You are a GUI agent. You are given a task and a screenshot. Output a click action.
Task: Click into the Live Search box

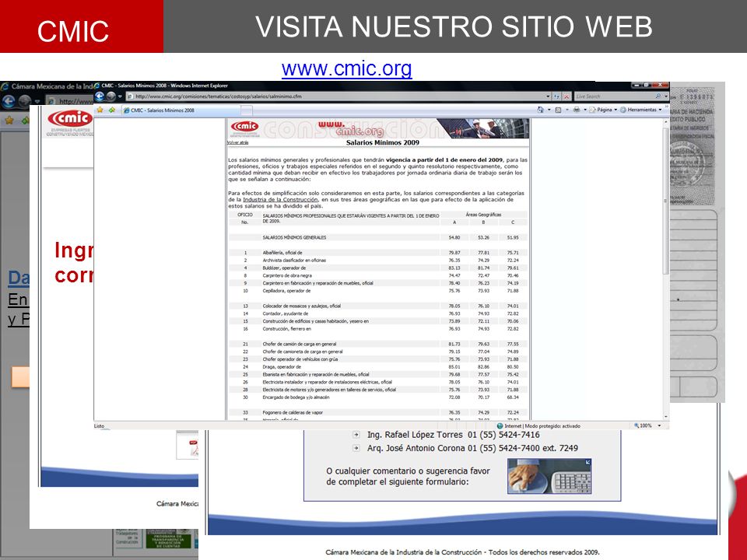click(x=614, y=96)
